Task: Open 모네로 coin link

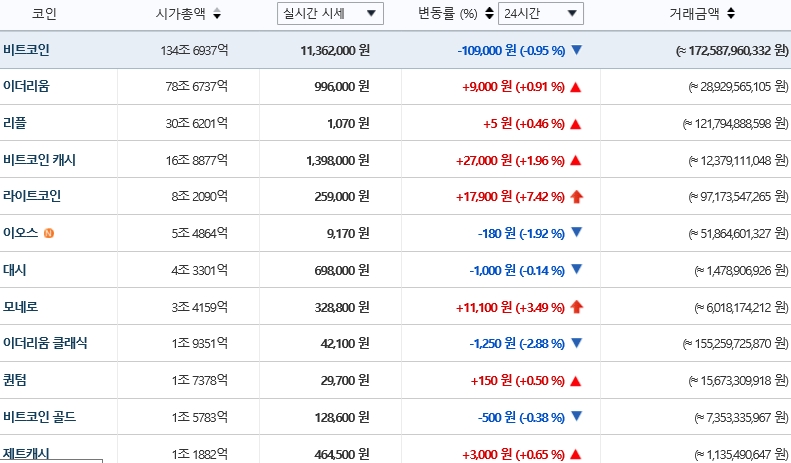Action: [x=20, y=307]
